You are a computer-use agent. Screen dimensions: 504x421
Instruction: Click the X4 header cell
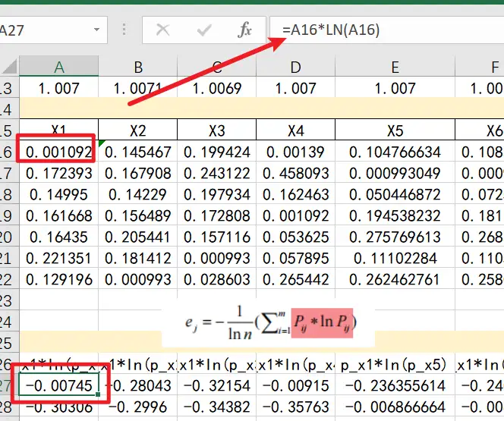click(x=296, y=130)
